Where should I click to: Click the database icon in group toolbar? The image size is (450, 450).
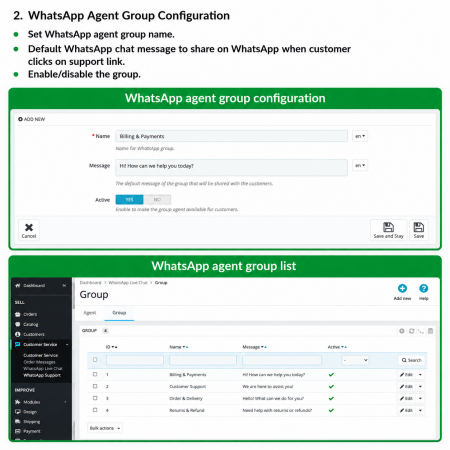[x=430, y=331]
